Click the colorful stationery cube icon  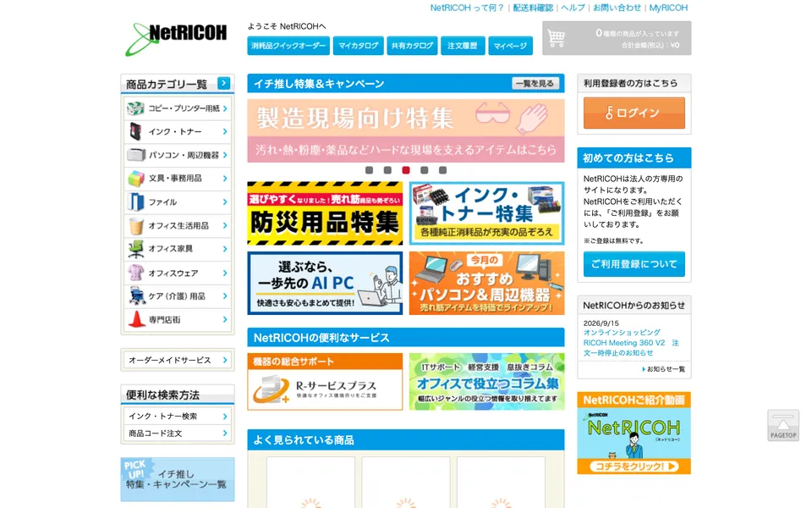[135, 179]
